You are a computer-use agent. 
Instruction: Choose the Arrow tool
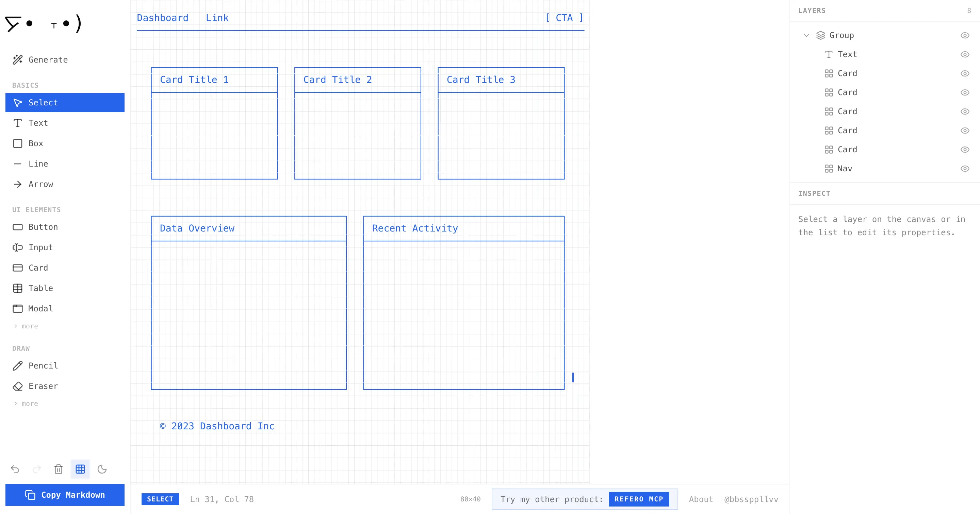pos(65,184)
